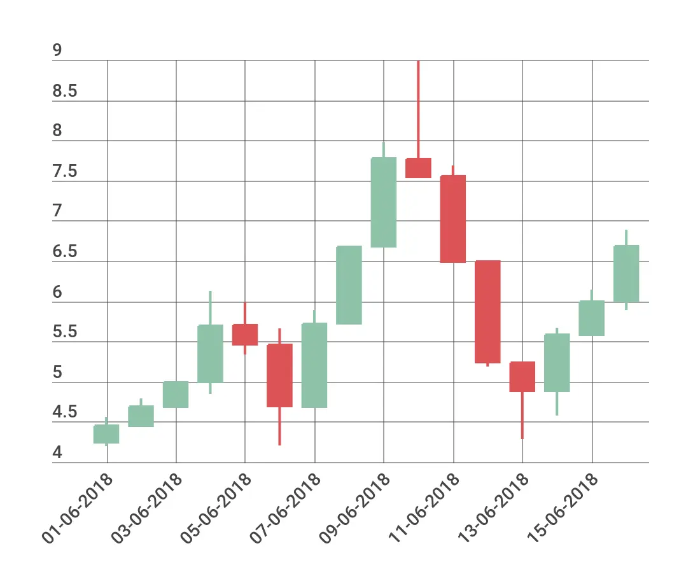Select the green candle on 03-06-2018
Viewport: 700px width, 588px height.
176,395
